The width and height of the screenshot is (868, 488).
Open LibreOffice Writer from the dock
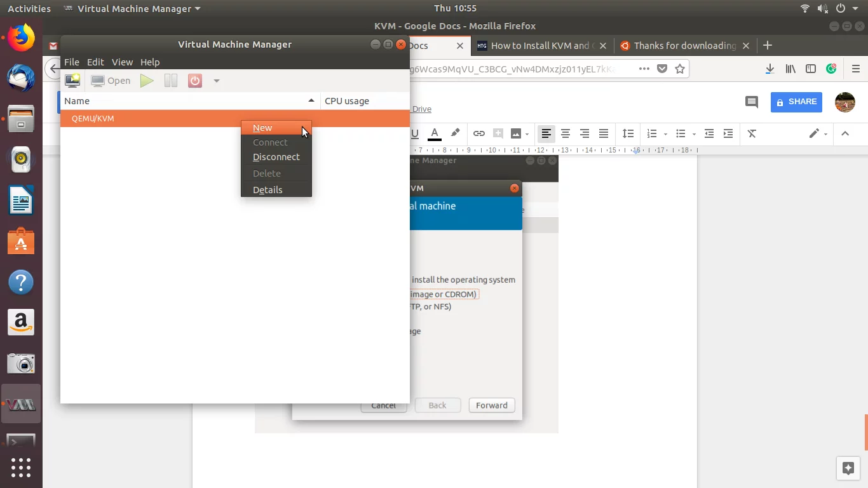click(x=21, y=201)
